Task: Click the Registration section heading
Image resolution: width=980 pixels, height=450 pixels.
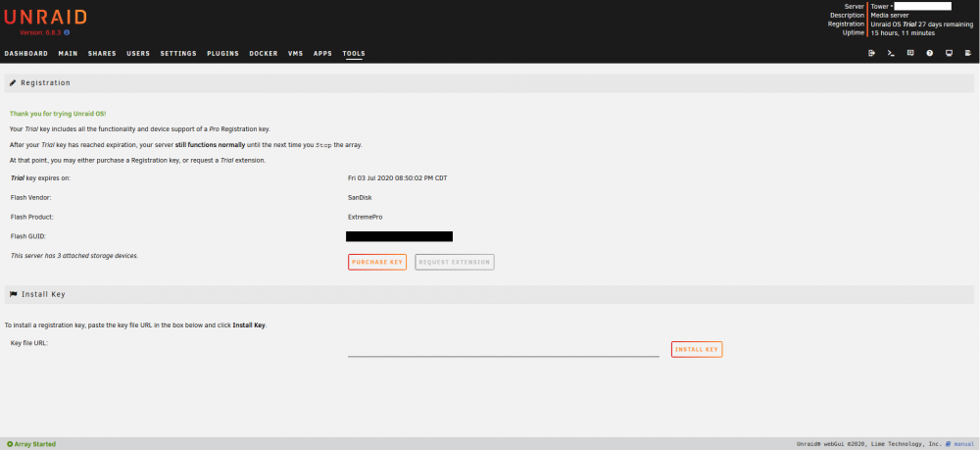Action: pyautogui.click(x=45, y=82)
